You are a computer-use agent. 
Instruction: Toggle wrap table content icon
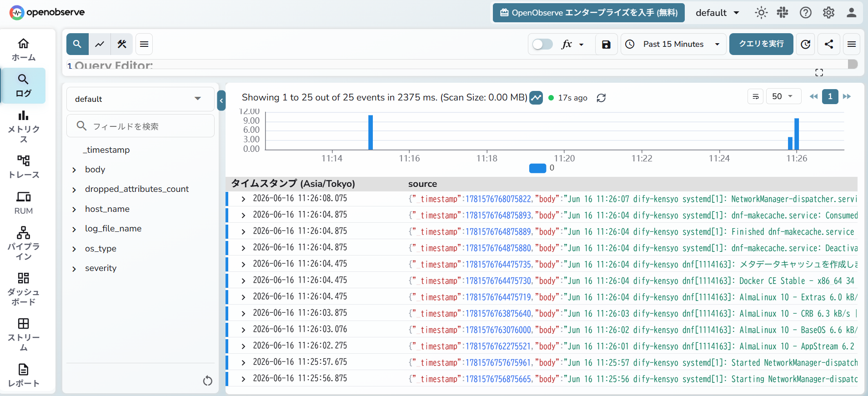[756, 96]
